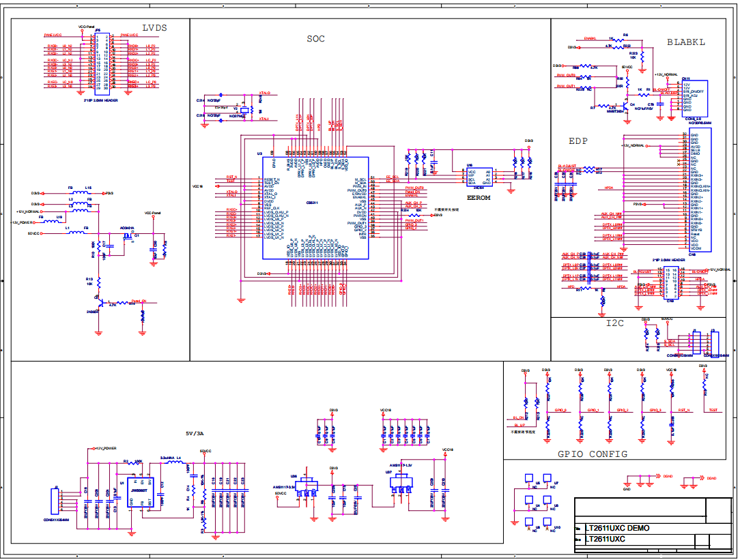Click the I2C section label
Image resolution: width=740 pixels, height=560 pixels.
tap(614, 323)
